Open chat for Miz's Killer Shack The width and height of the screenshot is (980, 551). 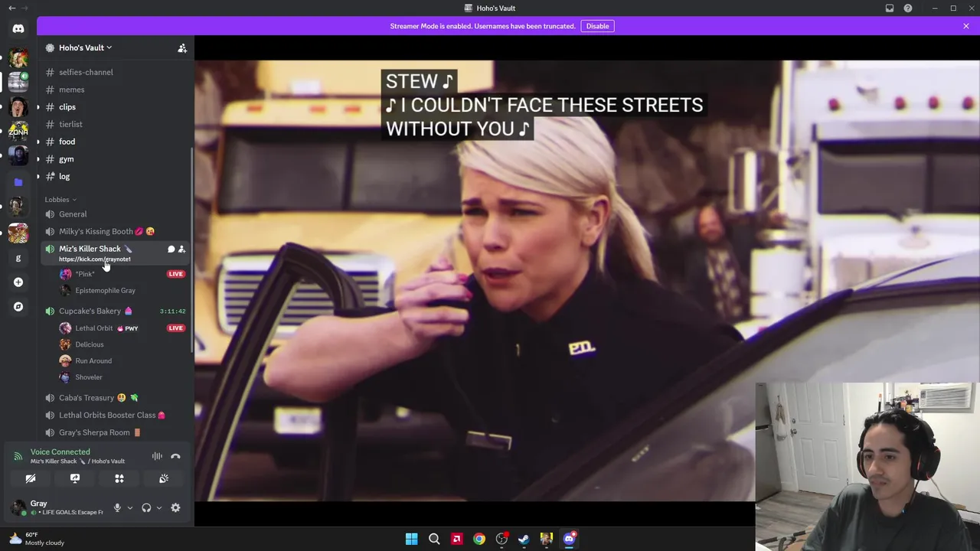point(171,249)
